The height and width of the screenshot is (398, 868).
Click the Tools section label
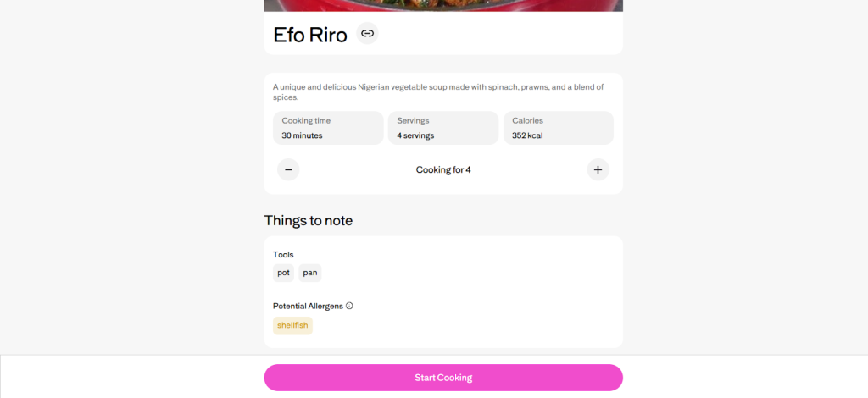283,254
